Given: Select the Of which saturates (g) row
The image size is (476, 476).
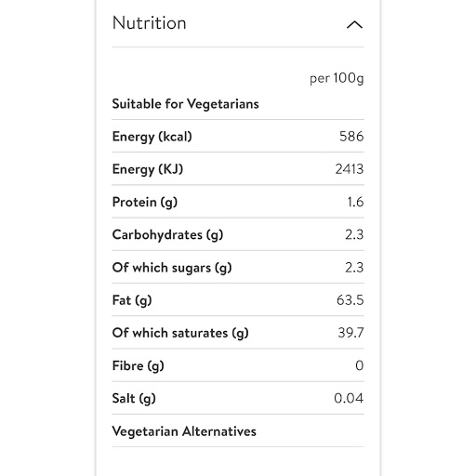Looking at the screenshot, I should (x=238, y=333).
